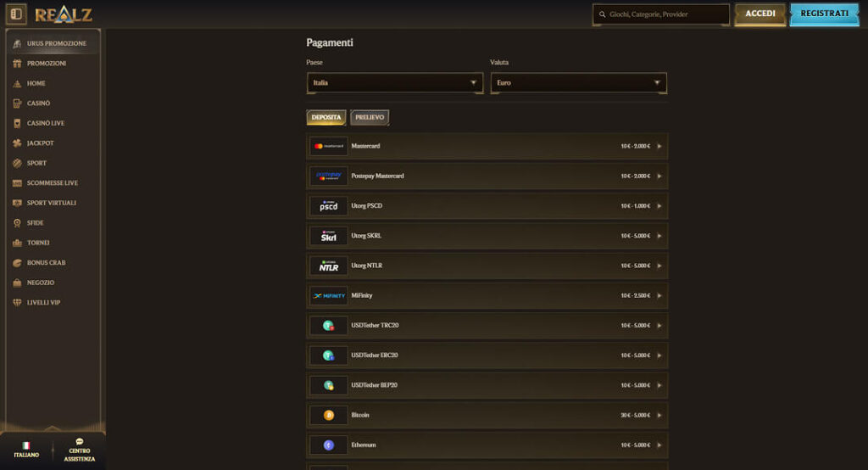Image resolution: width=868 pixels, height=470 pixels.
Task: Click the Casinò sidebar icon
Action: point(17,104)
